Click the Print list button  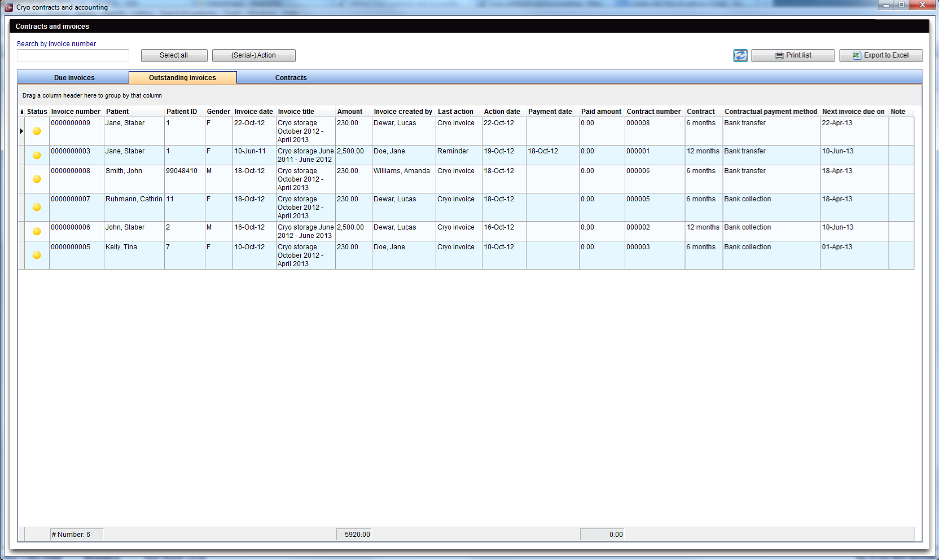(793, 55)
